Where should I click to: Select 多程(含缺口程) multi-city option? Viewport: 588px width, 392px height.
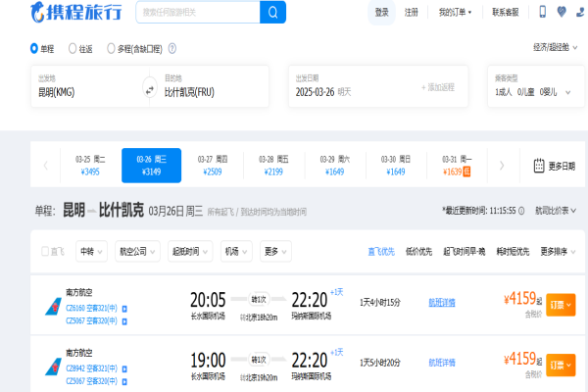coord(134,49)
